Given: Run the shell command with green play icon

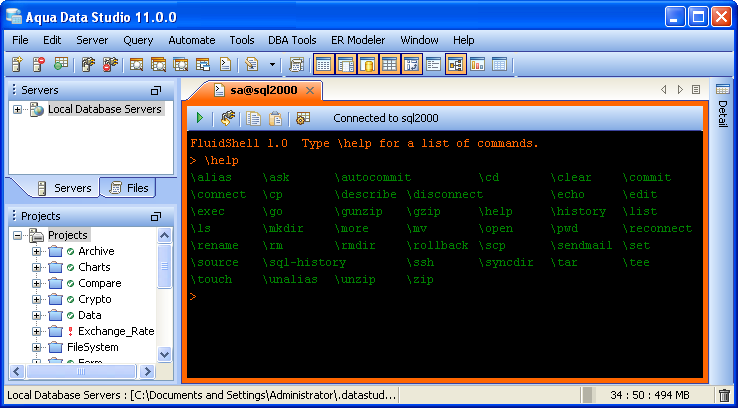Looking at the screenshot, I should pos(200,118).
